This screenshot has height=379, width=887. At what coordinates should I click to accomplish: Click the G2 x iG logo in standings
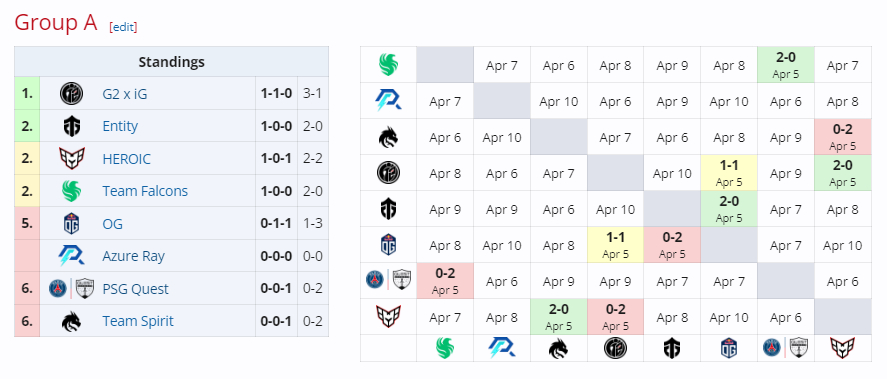71,93
